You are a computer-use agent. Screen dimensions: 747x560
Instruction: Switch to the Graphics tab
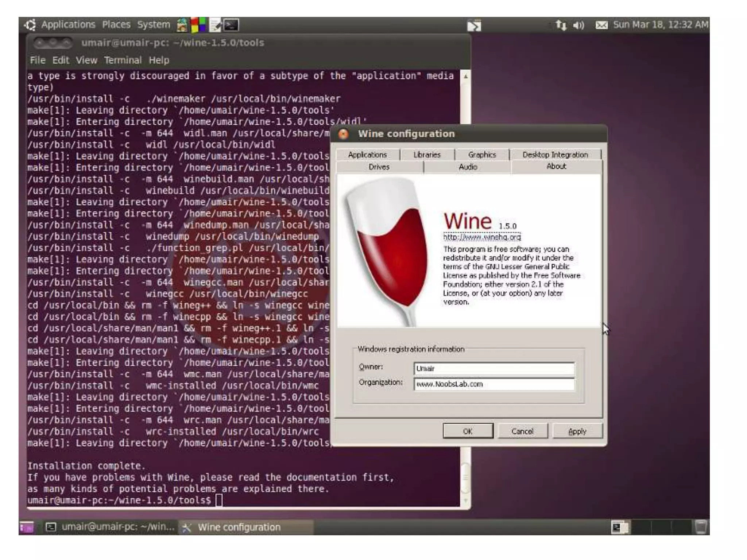[x=482, y=155]
